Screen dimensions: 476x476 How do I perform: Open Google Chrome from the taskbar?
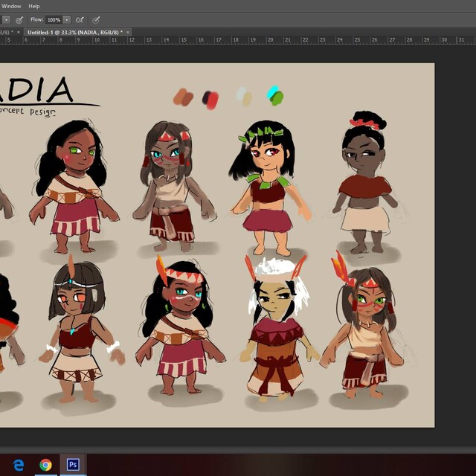45,465
